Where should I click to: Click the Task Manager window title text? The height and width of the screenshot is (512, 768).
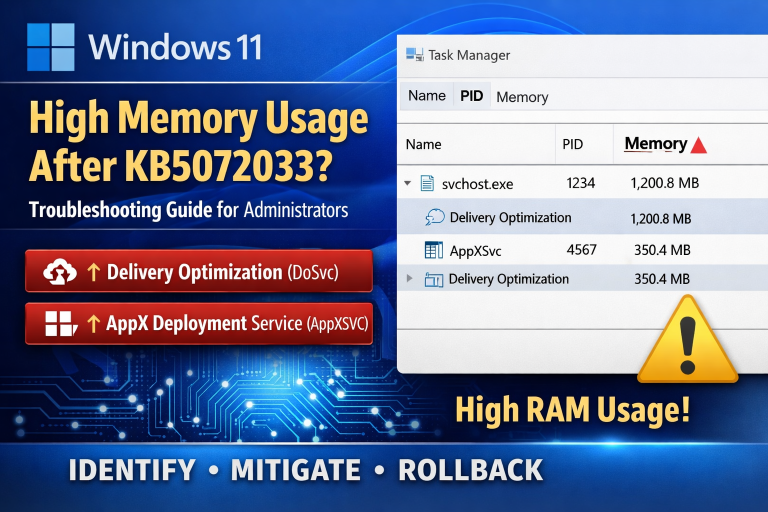[469, 55]
